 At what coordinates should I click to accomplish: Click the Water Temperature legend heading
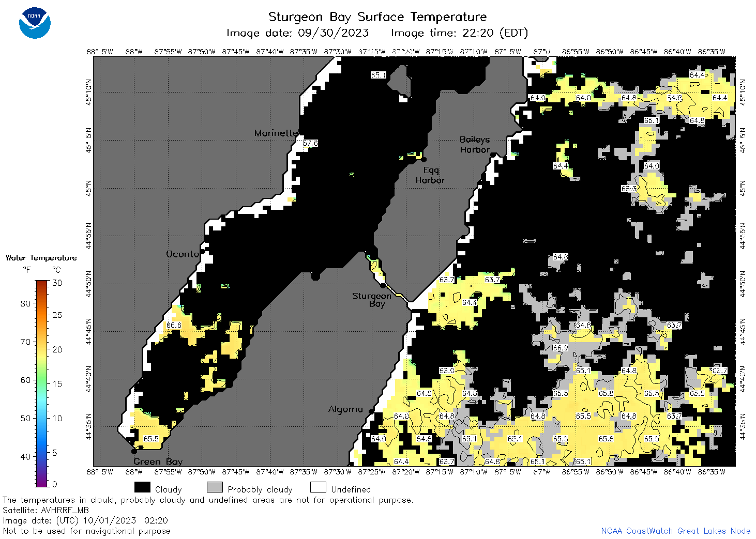[41, 258]
